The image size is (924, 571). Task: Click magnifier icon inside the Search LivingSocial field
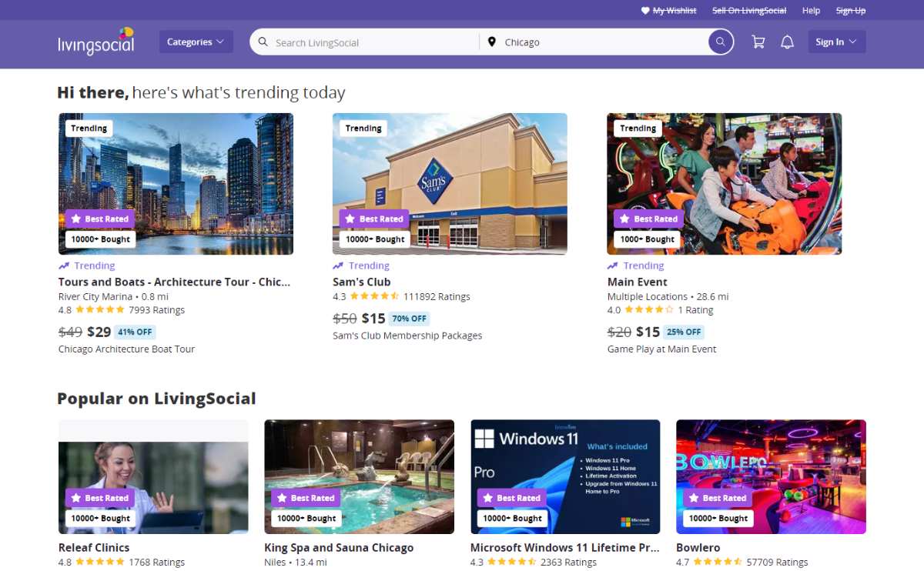tap(263, 42)
